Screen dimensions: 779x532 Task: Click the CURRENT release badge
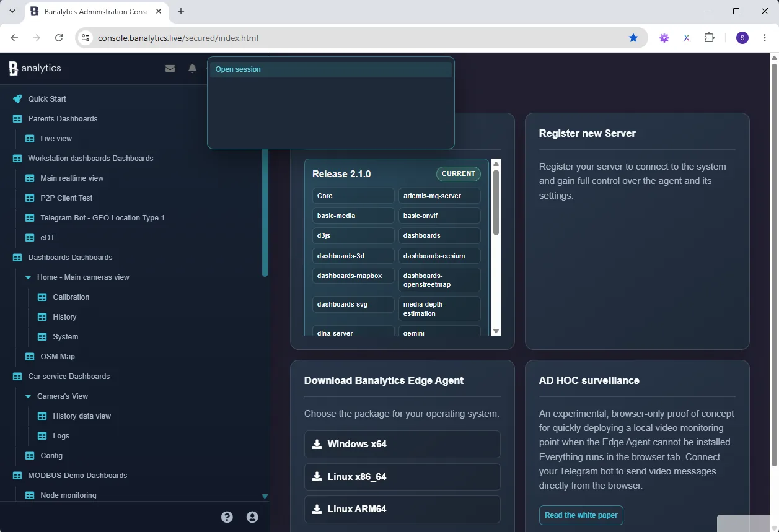coord(459,174)
